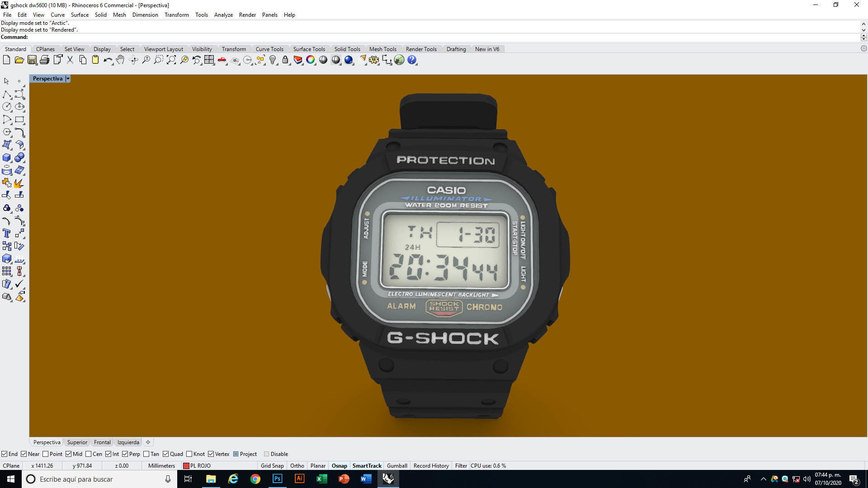Click the Zoom Extents icon
The width and height of the screenshot is (868, 488).
click(171, 60)
